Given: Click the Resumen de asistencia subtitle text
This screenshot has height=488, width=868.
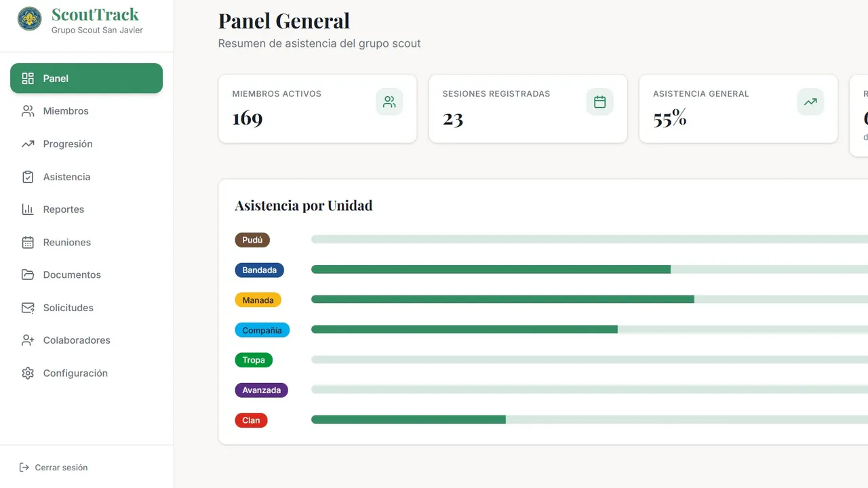Looking at the screenshot, I should [319, 43].
